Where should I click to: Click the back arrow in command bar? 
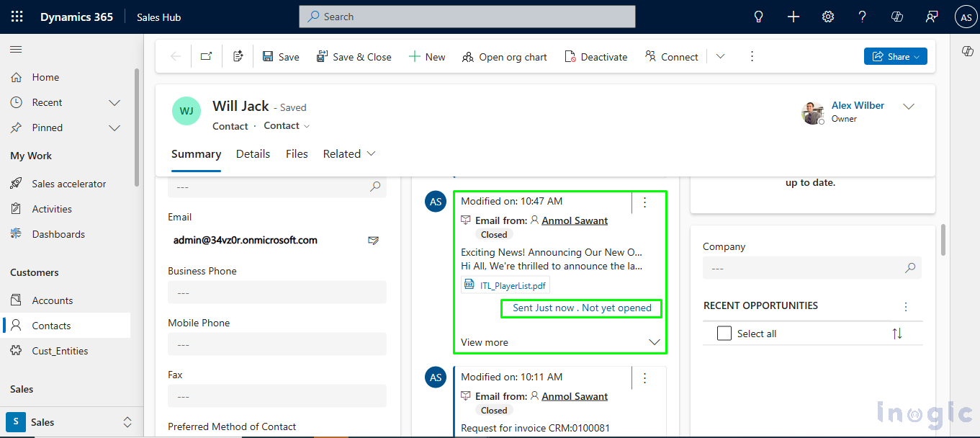176,57
